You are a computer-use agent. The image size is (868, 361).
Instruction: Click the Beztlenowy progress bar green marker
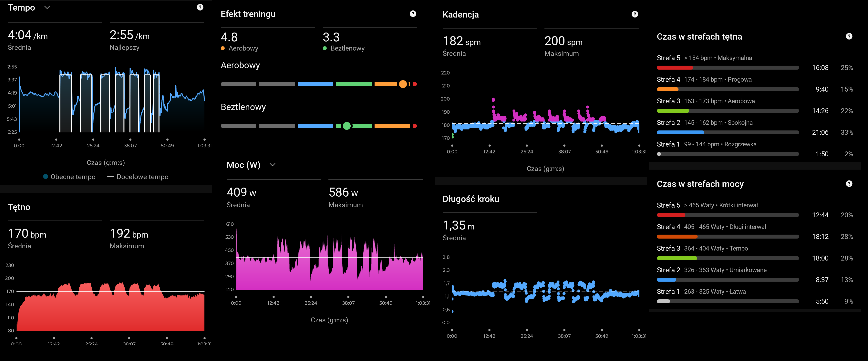click(346, 126)
